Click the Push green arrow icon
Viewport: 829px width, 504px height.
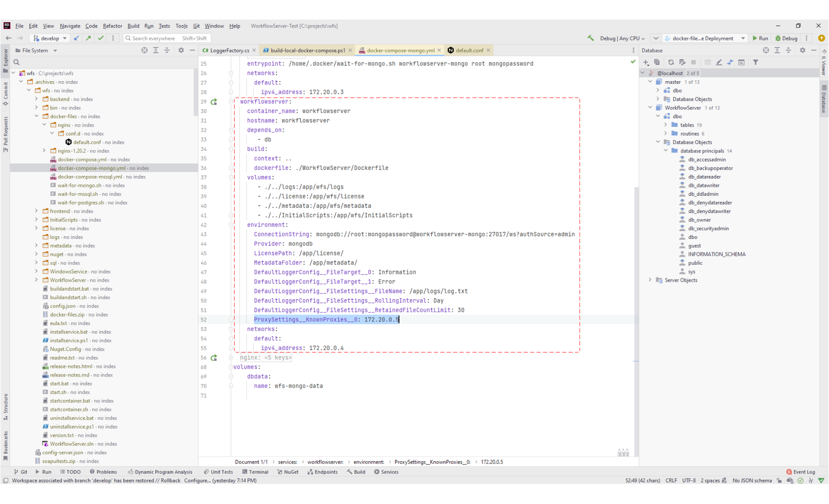[x=88, y=38]
